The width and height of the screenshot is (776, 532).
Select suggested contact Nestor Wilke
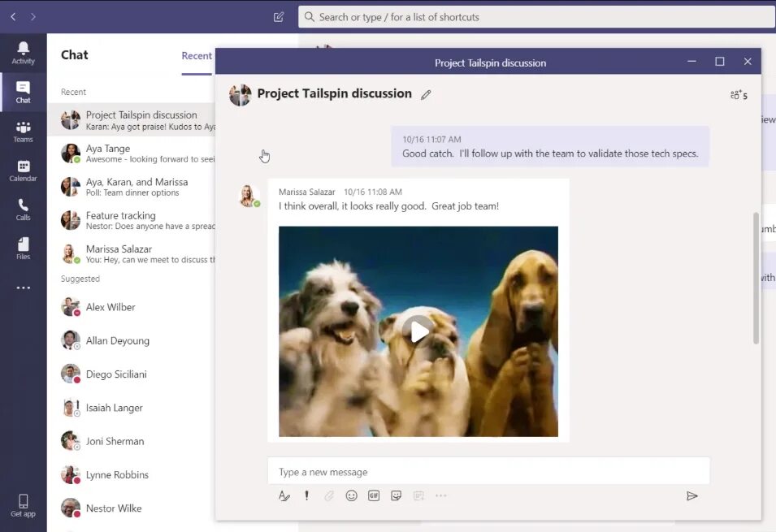(131, 508)
